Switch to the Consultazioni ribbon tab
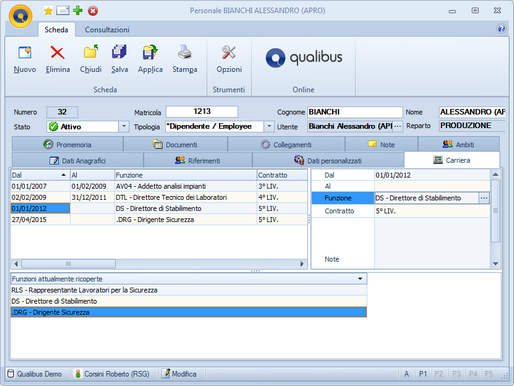 tap(107, 30)
